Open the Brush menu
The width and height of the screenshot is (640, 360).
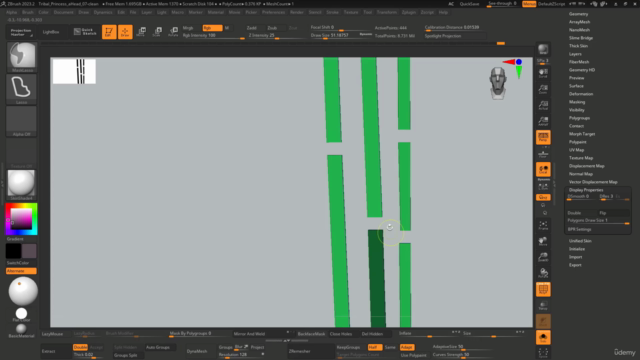pyautogui.click(x=28, y=12)
